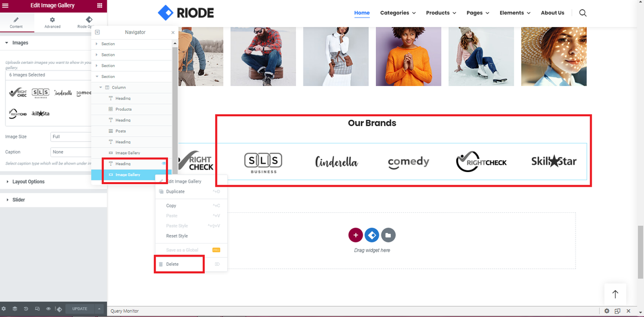Switch to the Advanced tab
This screenshot has width=644, height=317.
click(x=52, y=23)
